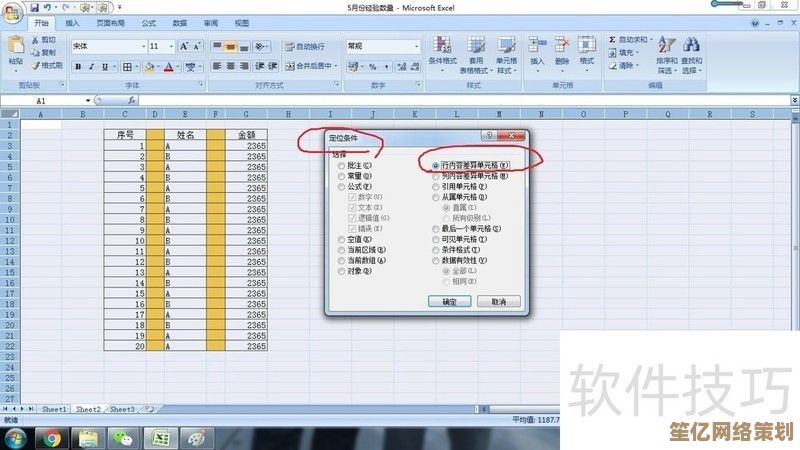Select the Format Painter (格式刷) brush
Viewport: 800px width, 450px height.
[35, 66]
